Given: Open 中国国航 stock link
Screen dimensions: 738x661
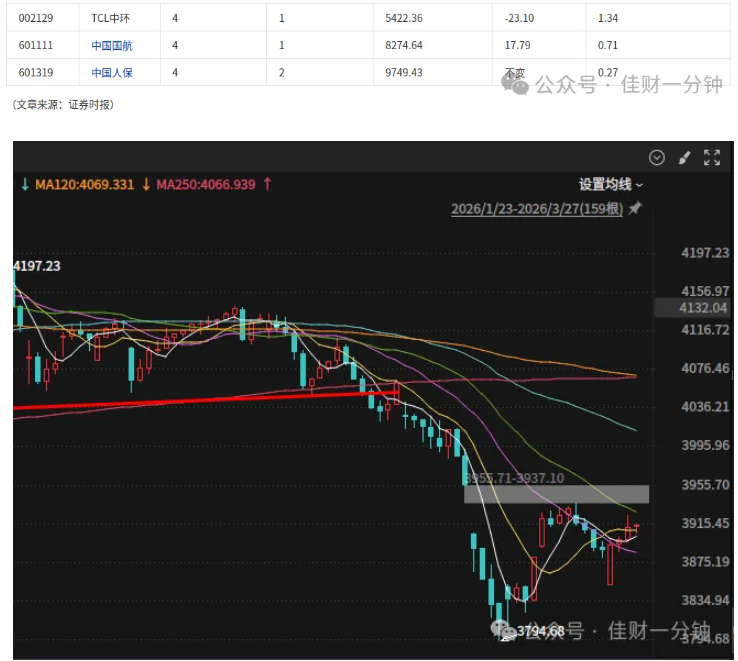Looking at the screenshot, I should [x=112, y=45].
